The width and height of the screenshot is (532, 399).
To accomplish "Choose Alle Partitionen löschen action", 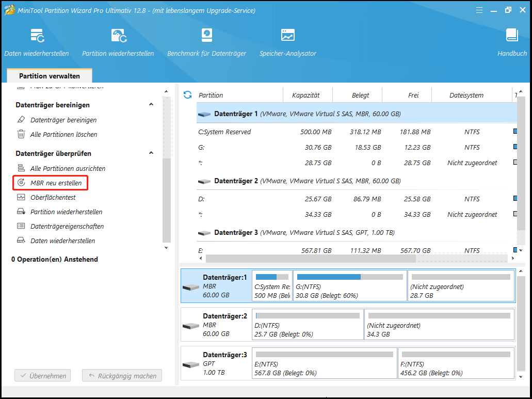I will pyautogui.click(x=64, y=134).
